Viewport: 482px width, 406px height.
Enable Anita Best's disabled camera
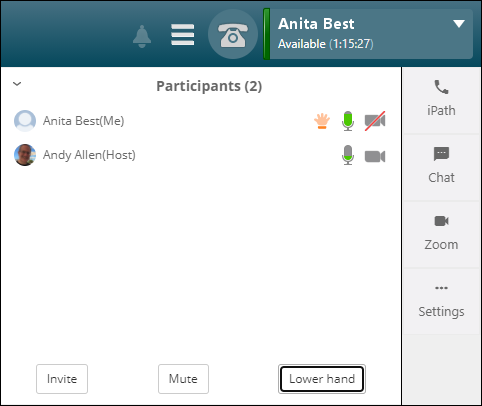click(x=375, y=121)
